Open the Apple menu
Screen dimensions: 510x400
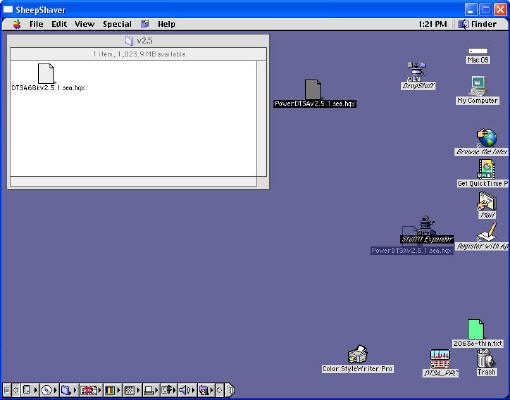point(17,24)
